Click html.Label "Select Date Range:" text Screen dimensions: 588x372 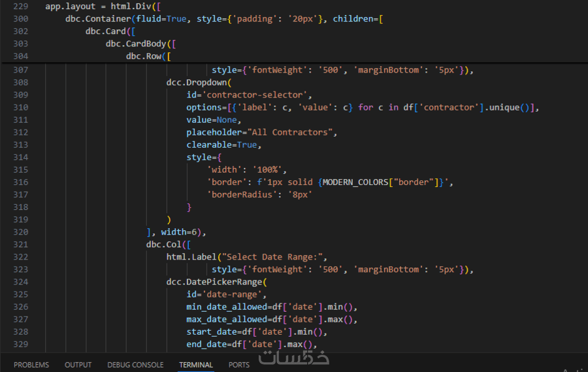tap(246, 257)
